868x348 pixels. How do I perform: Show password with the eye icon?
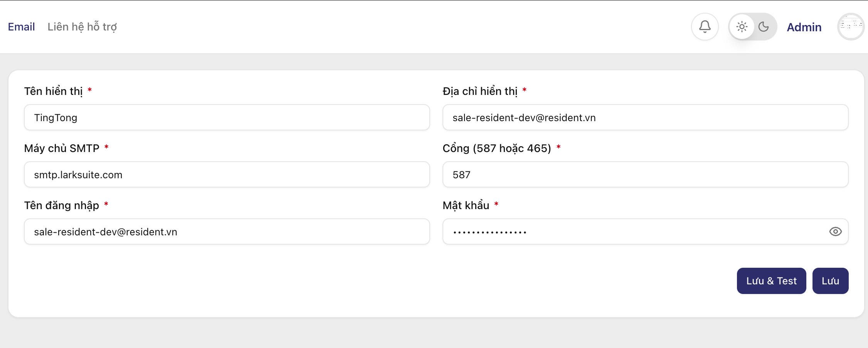pos(835,231)
